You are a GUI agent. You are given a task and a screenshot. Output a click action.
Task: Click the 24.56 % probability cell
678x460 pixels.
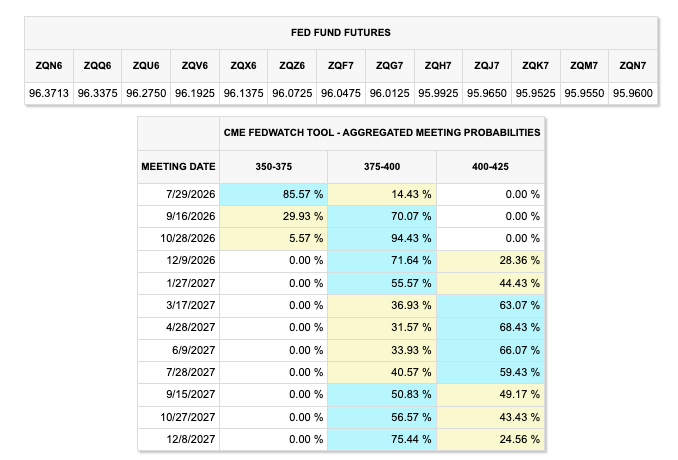(490, 440)
